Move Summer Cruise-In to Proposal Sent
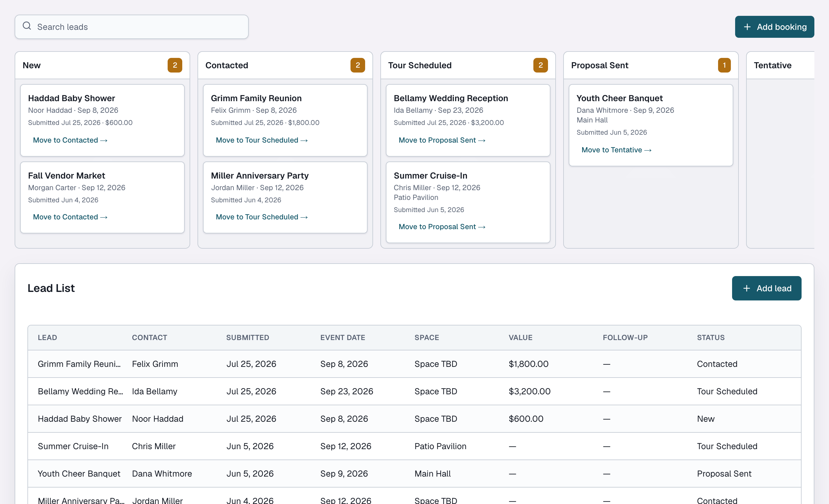The width and height of the screenshot is (829, 504). [442, 227]
